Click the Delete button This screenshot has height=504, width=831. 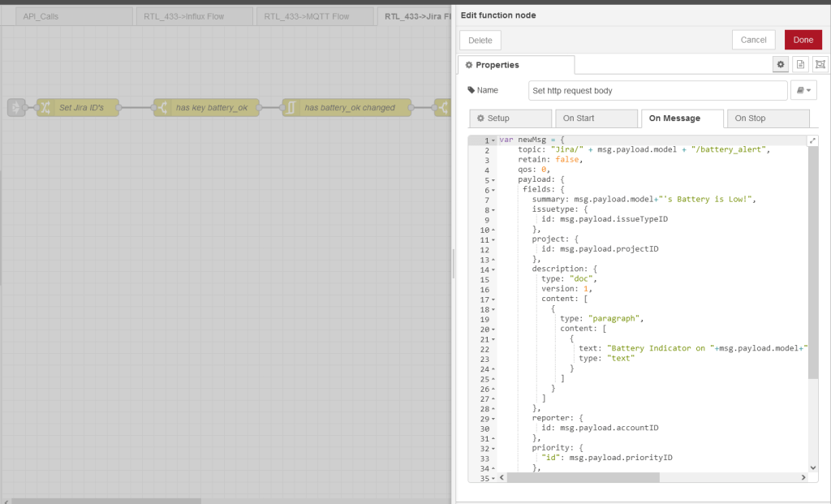(480, 40)
